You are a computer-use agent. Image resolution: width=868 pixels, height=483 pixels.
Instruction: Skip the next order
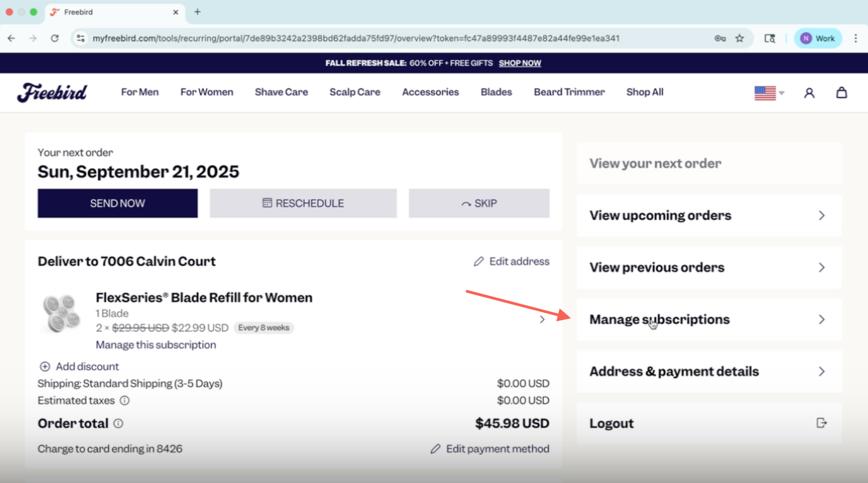click(x=479, y=203)
